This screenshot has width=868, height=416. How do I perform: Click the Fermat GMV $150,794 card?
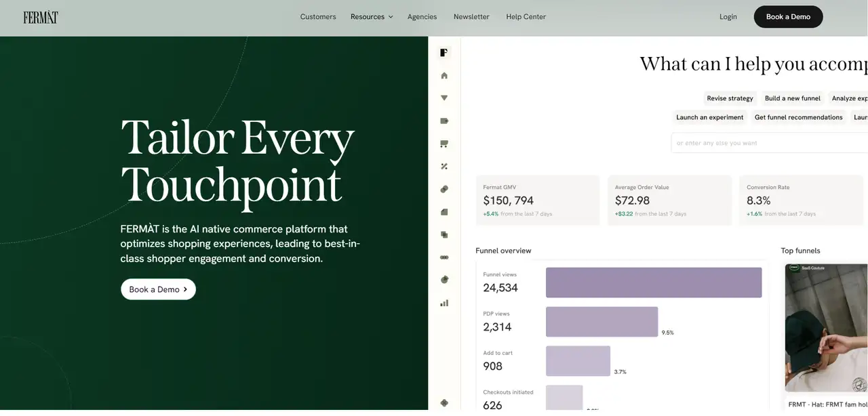tap(538, 201)
